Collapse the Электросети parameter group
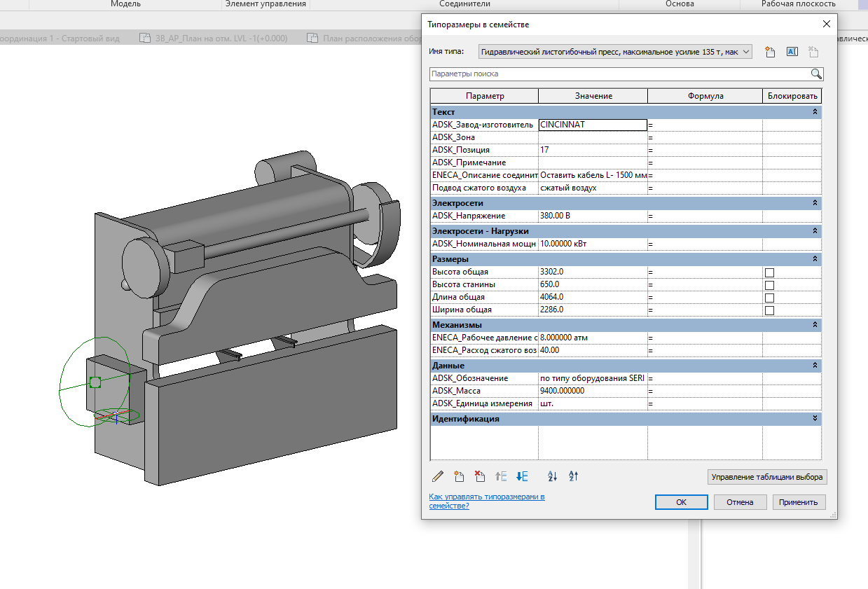The image size is (868, 589). 815,203
